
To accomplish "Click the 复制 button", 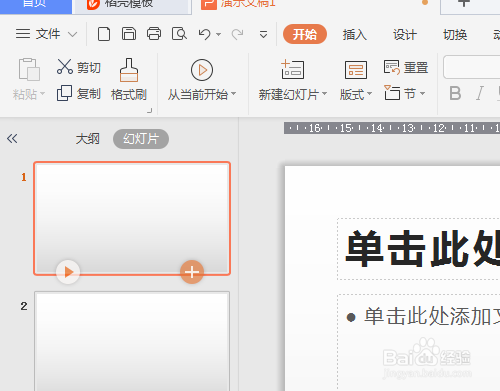I will point(79,93).
